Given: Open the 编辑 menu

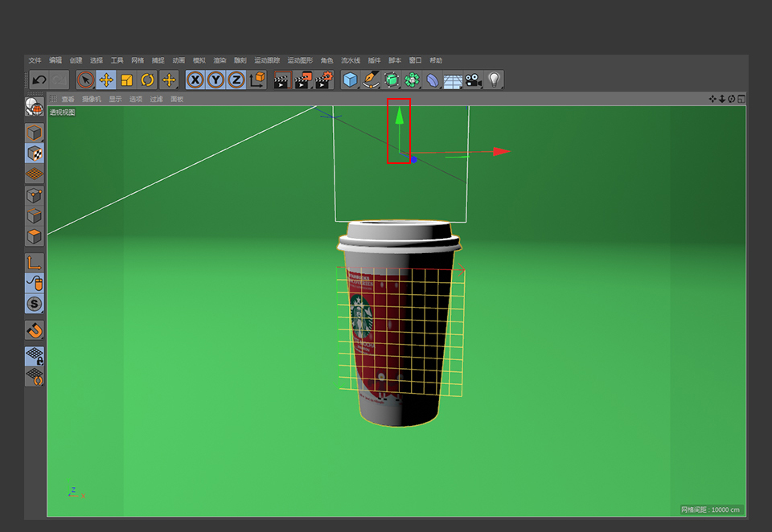Looking at the screenshot, I should [55, 60].
